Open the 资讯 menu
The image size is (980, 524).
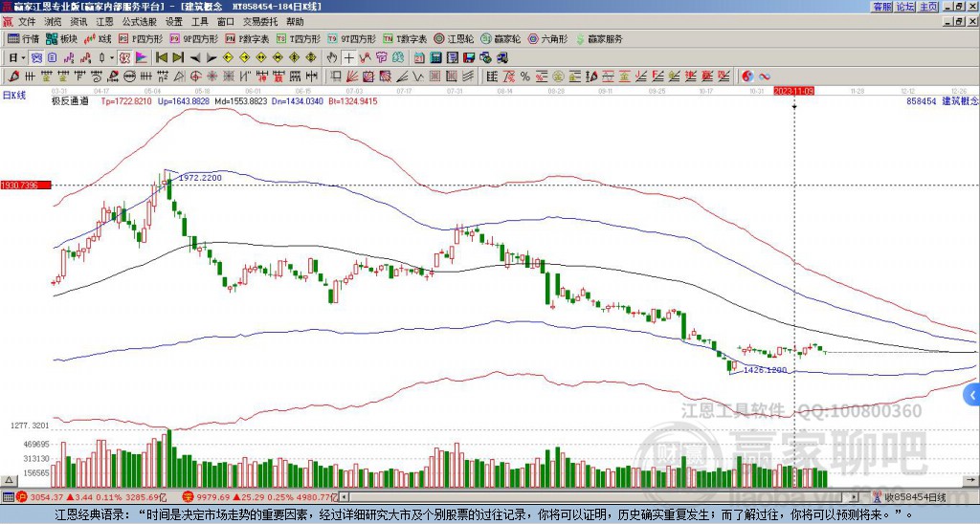point(78,22)
